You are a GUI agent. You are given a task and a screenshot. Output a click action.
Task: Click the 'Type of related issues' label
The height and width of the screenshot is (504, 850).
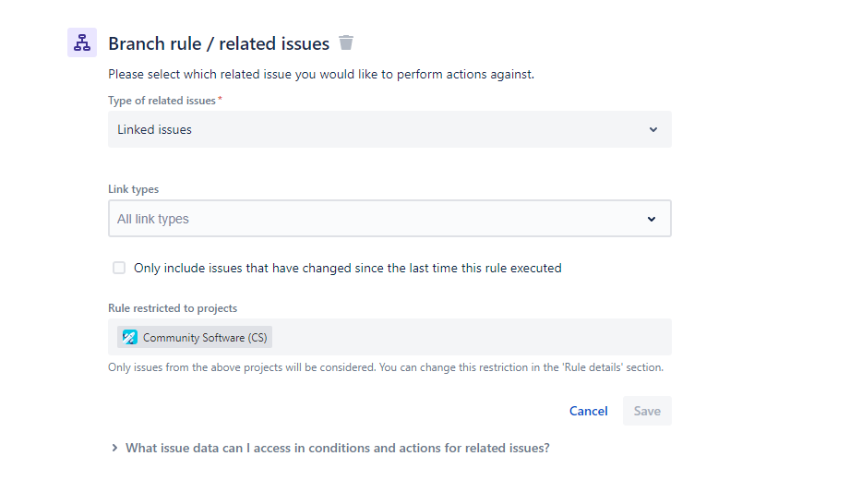coord(162,100)
